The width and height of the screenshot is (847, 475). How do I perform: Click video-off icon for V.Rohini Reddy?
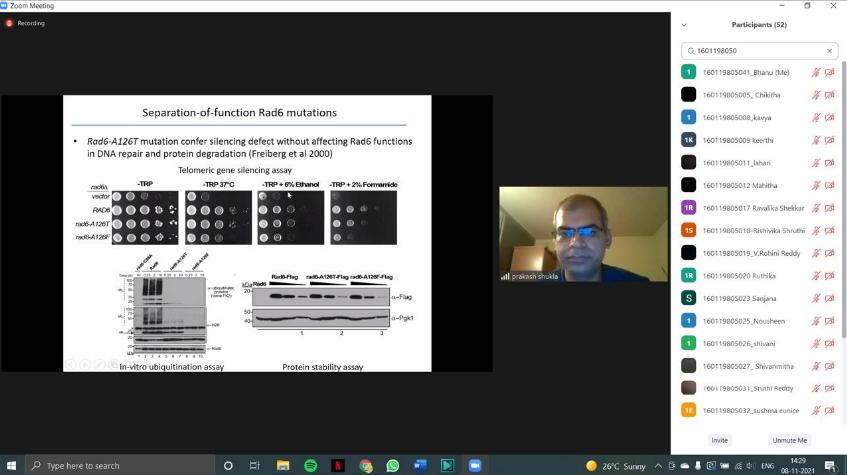(x=830, y=253)
